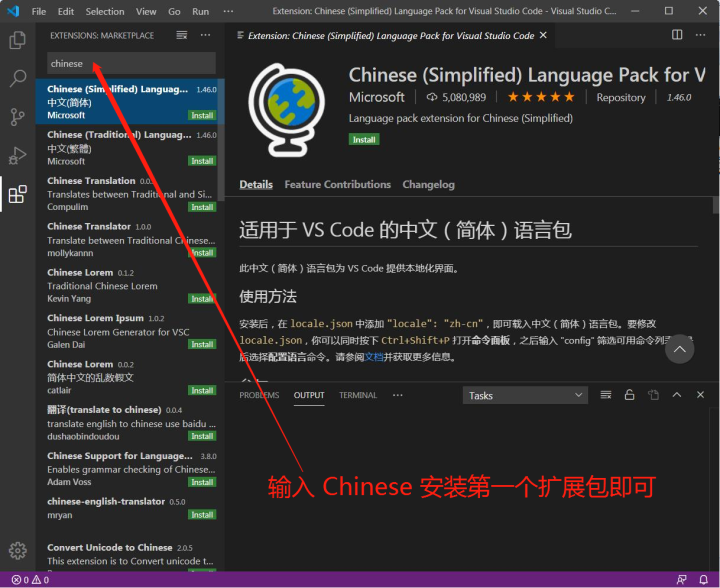Open the Explorer view in activity bar
The image size is (720, 588).
17,40
